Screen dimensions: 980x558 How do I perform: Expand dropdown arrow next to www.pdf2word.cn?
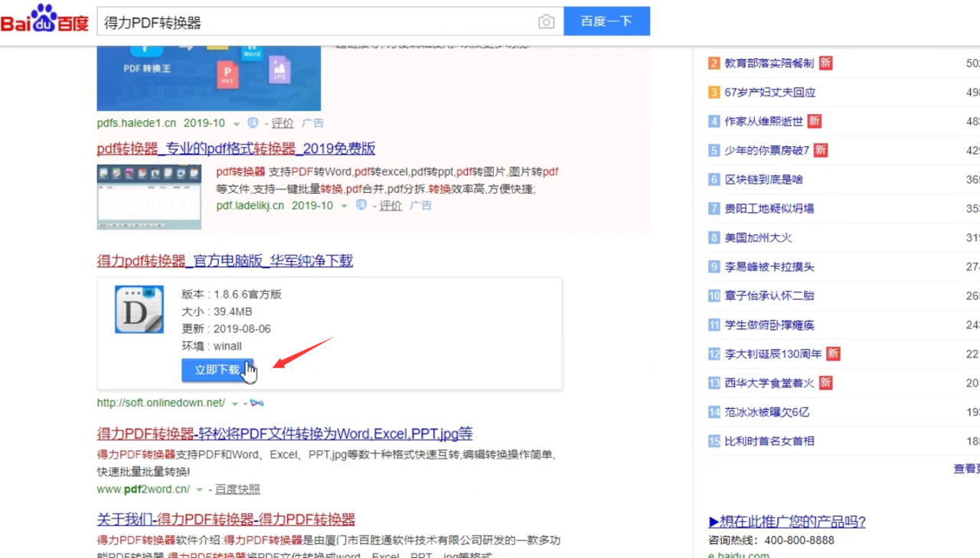tap(200, 490)
